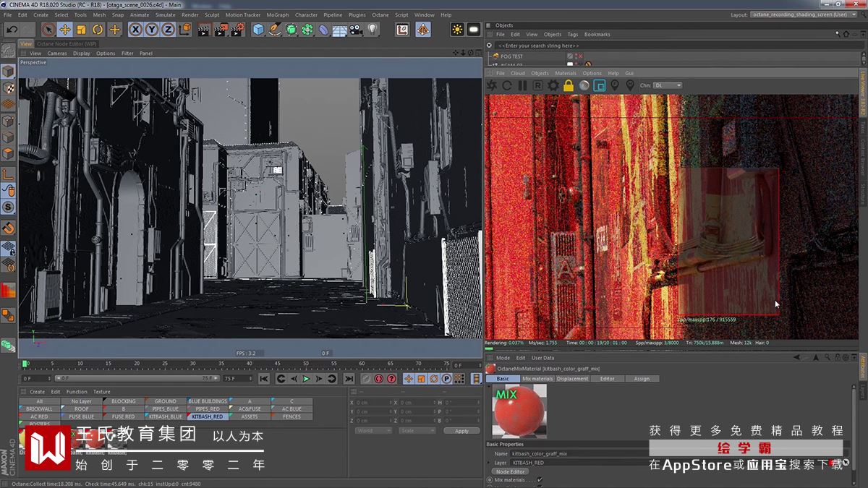Add a Cube primitive from the toolbar

pos(258,30)
